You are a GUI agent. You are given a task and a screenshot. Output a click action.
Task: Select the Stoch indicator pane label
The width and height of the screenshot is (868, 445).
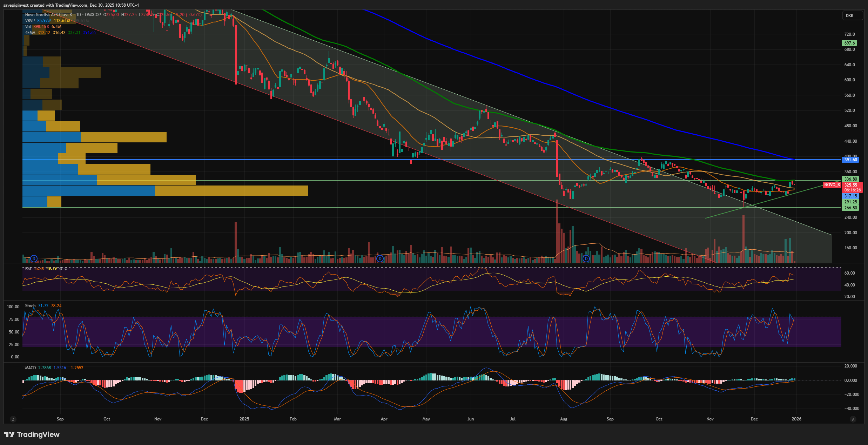pos(30,306)
